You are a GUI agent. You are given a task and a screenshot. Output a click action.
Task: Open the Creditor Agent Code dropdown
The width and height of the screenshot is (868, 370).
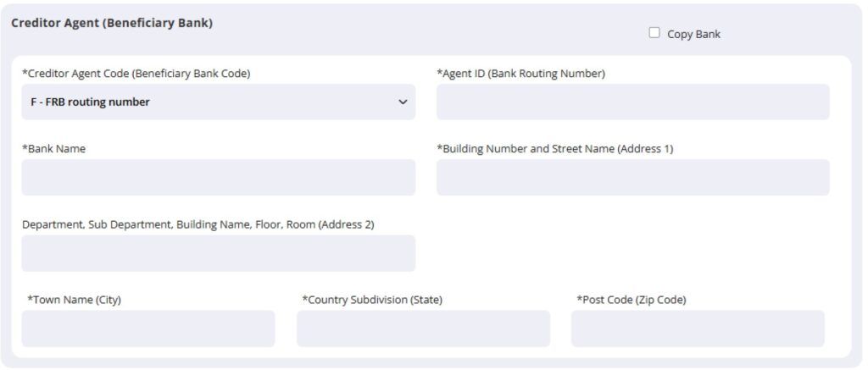218,102
